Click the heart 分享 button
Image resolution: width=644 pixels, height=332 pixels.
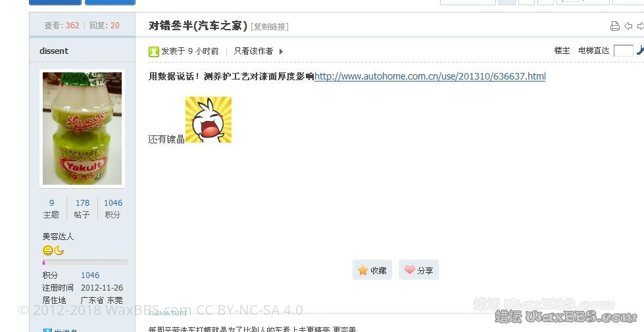(x=419, y=270)
